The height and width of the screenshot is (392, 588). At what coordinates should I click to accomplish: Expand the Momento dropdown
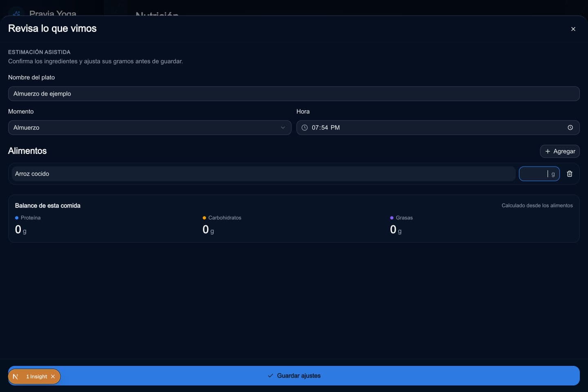click(149, 128)
